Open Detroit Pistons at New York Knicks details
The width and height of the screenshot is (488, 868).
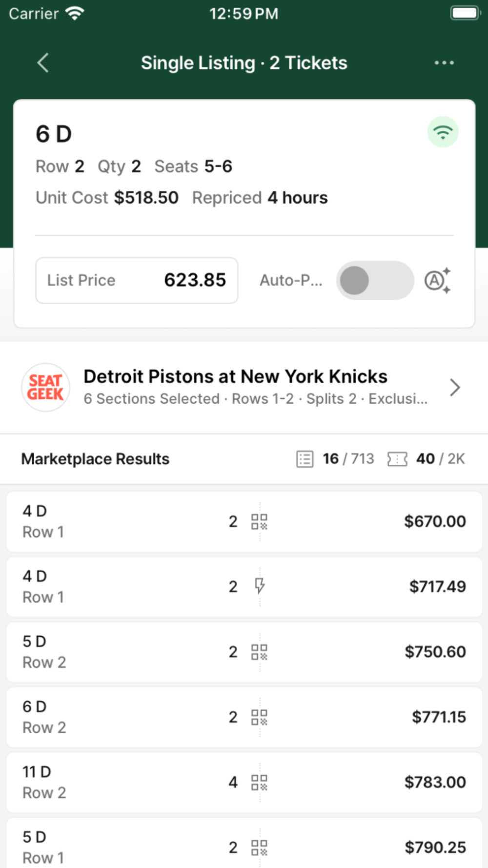235,377
